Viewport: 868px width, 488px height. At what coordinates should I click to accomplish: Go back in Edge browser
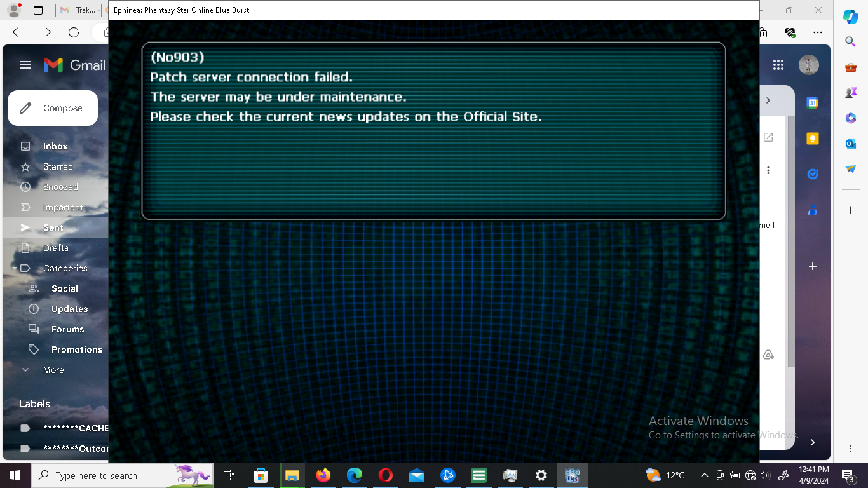[x=18, y=32]
